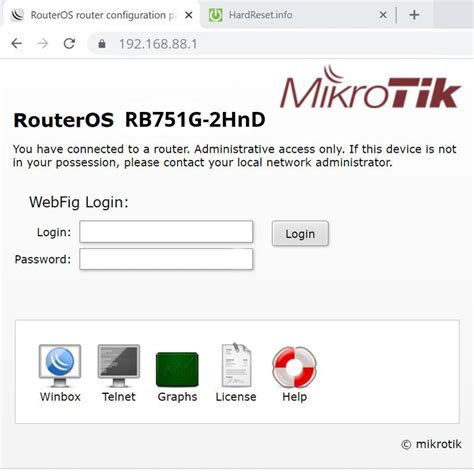Go back using browser back arrow
Viewport: 474px width, 472px height.
point(17,43)
